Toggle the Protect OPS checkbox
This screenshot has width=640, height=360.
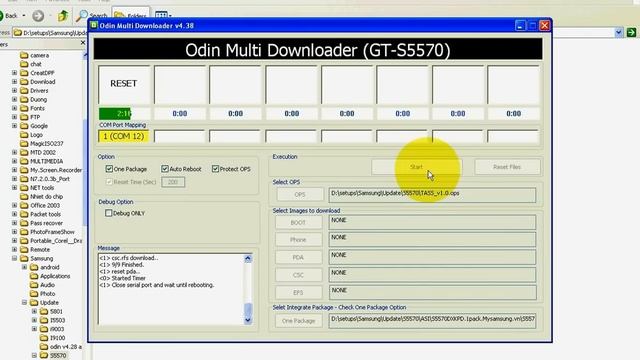(216, 169)
